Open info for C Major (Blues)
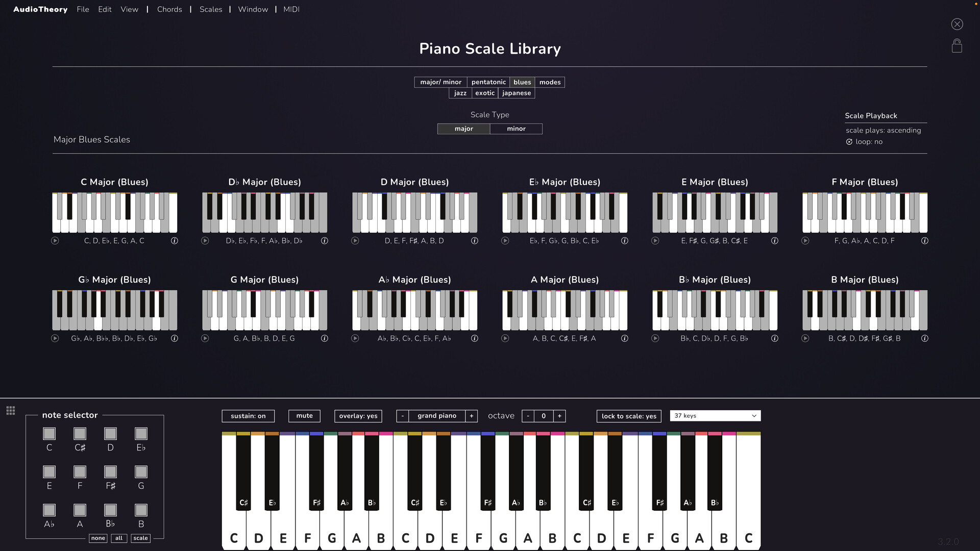The width and height of the screenshot is (980, 551). [x=175, y=241]
